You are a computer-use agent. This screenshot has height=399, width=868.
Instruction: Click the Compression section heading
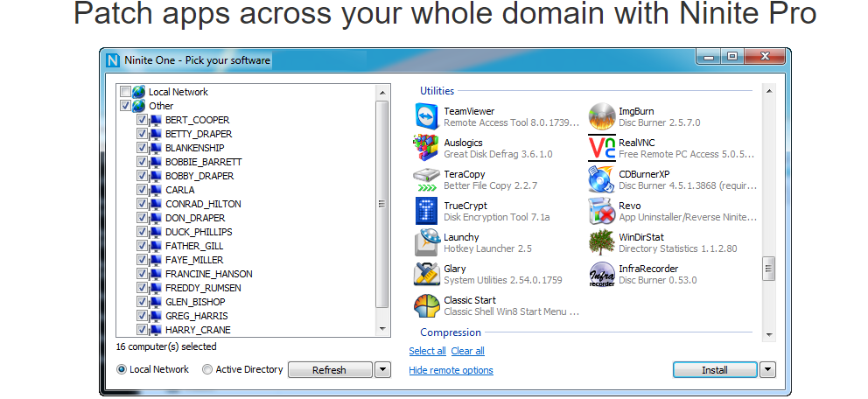pos(451,332)
